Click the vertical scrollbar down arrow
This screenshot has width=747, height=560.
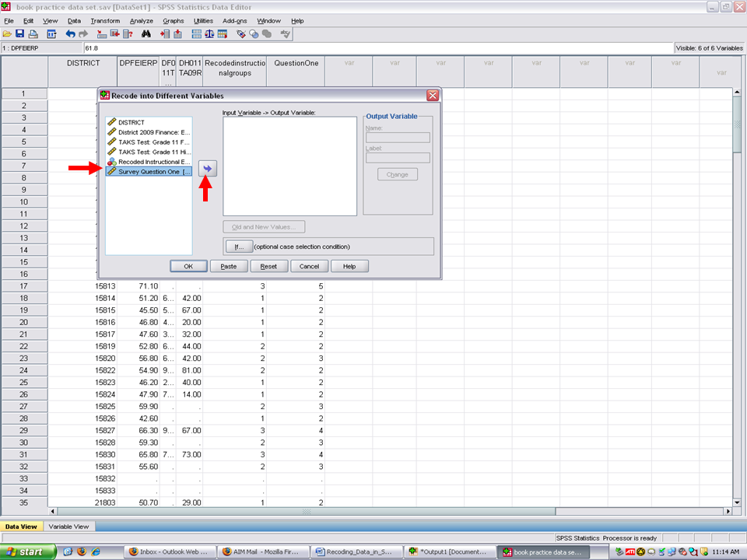(736, 502)
